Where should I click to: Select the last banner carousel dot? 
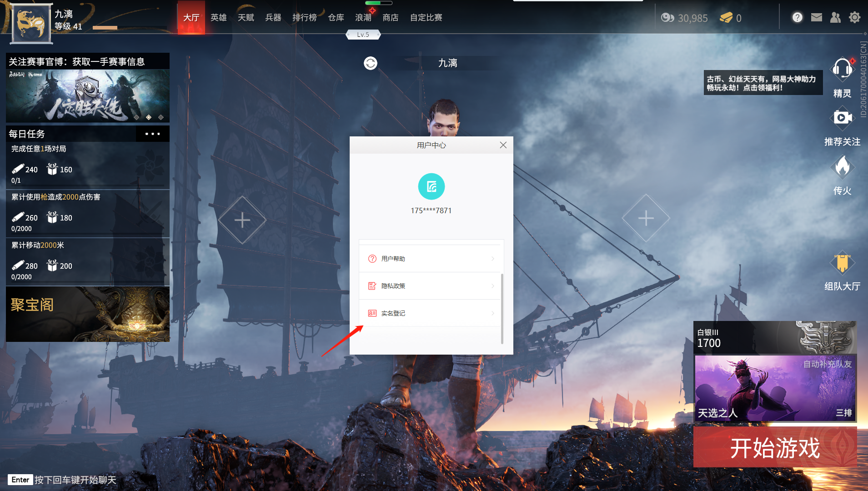[x=161, y=117]
